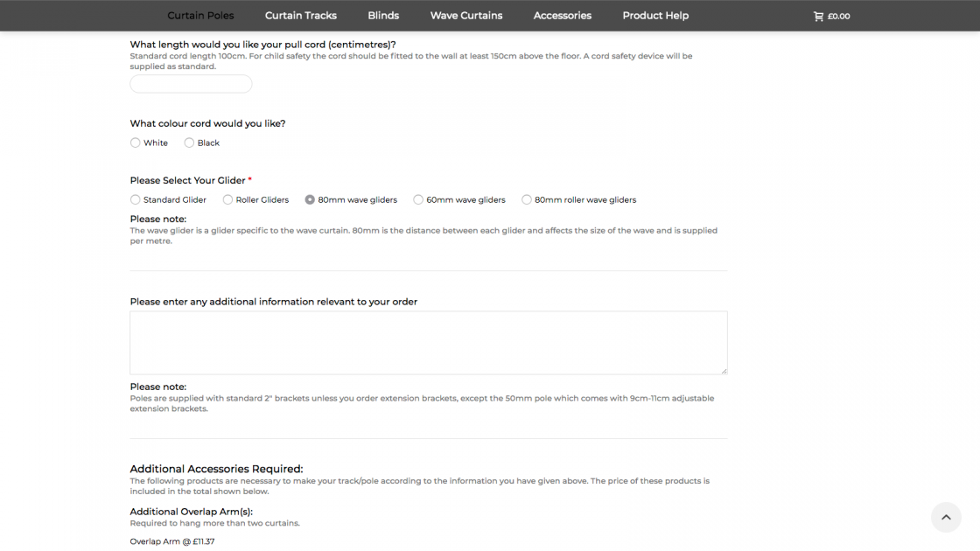980x551 pixels.
Task: Grab the text area resize handle
Action: click(x=723, y=370)
